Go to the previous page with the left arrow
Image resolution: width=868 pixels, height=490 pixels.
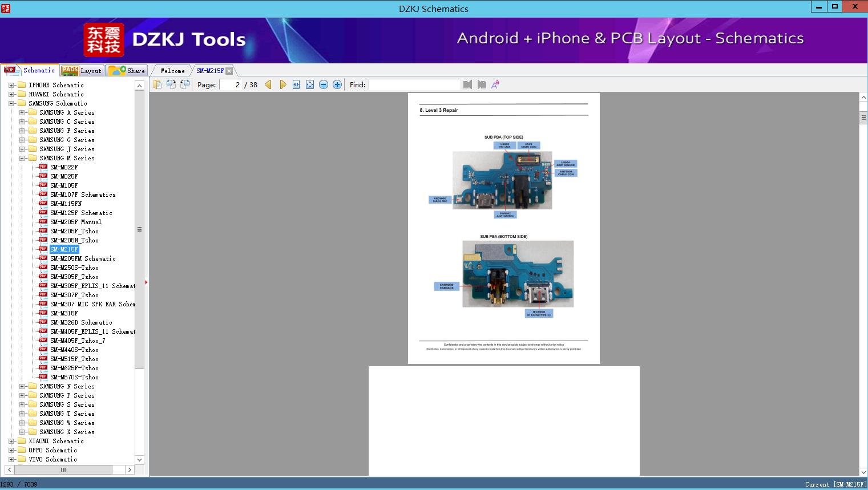(x=268, y=84)
